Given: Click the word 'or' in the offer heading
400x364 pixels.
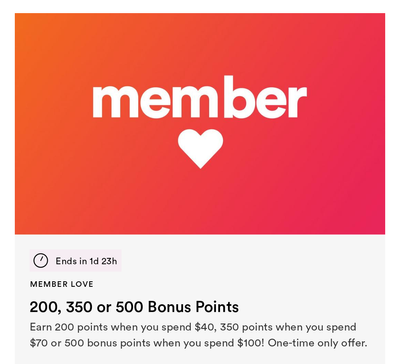Looking at the screenshot, I should [x=104, y=308].
